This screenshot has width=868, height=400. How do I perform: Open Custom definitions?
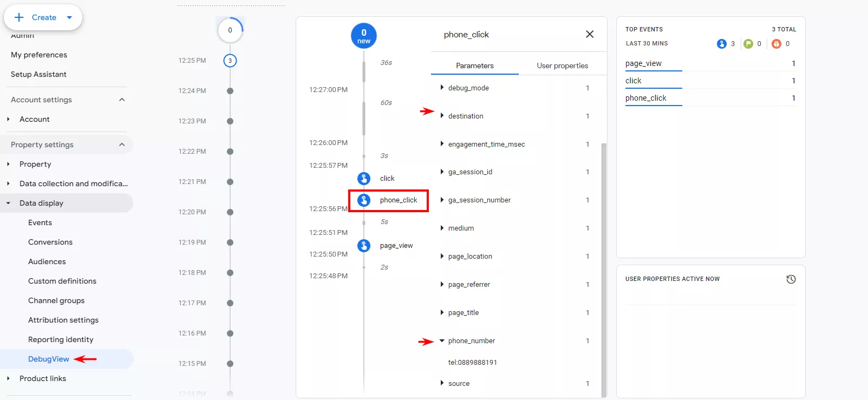click(x=62, y=281)
